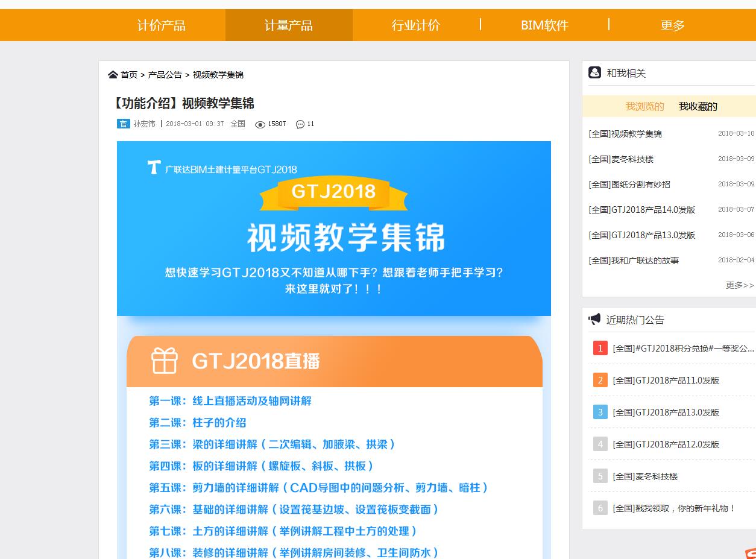Click date 2018-02-04 in history list
Screen dimensions: 756x559
pyautogui.click(x=736, y=261)
